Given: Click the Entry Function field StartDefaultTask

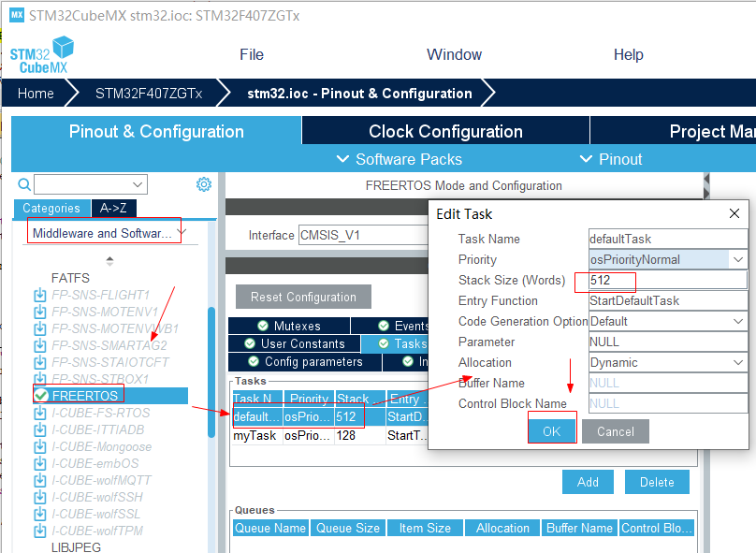Looking at the screenshot, I should click(x=668, y=301).
